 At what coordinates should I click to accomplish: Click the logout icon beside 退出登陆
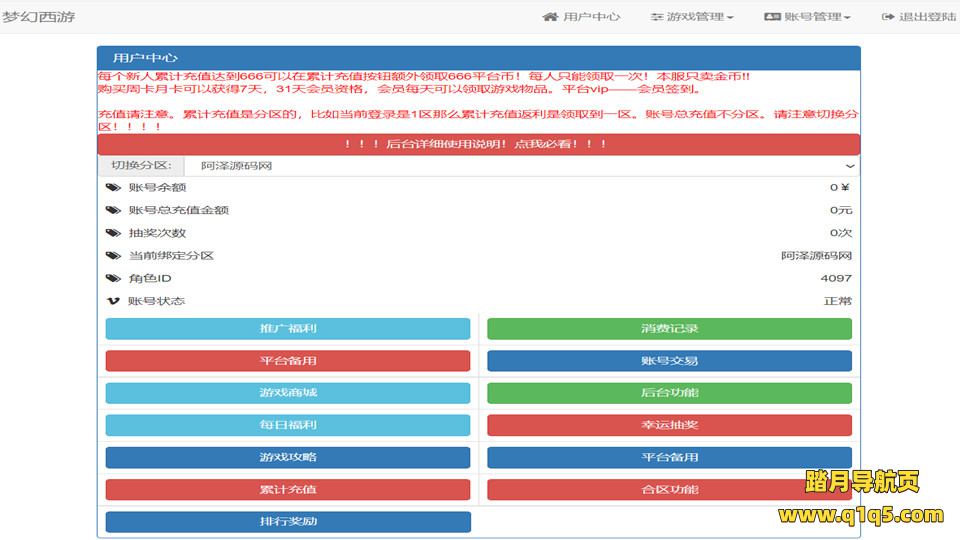click(888, 17)
